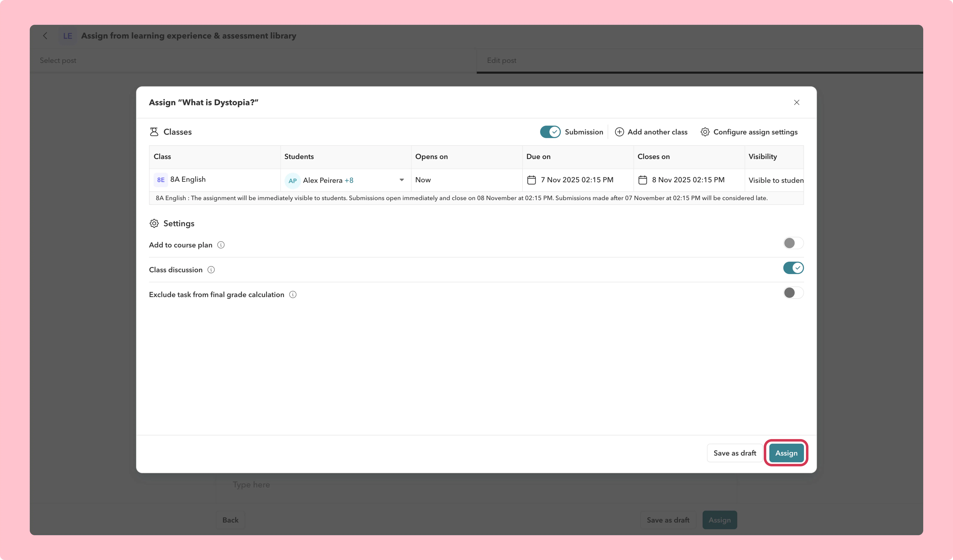Toggle the Submission switch

pyautogui.click(x=550, y=132)
